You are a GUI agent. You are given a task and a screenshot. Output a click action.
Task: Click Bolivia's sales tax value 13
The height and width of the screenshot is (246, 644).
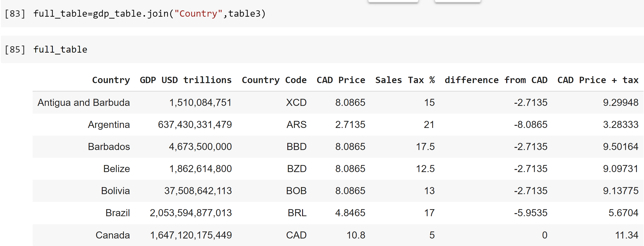pyautogui.click(x=429, y=191)
